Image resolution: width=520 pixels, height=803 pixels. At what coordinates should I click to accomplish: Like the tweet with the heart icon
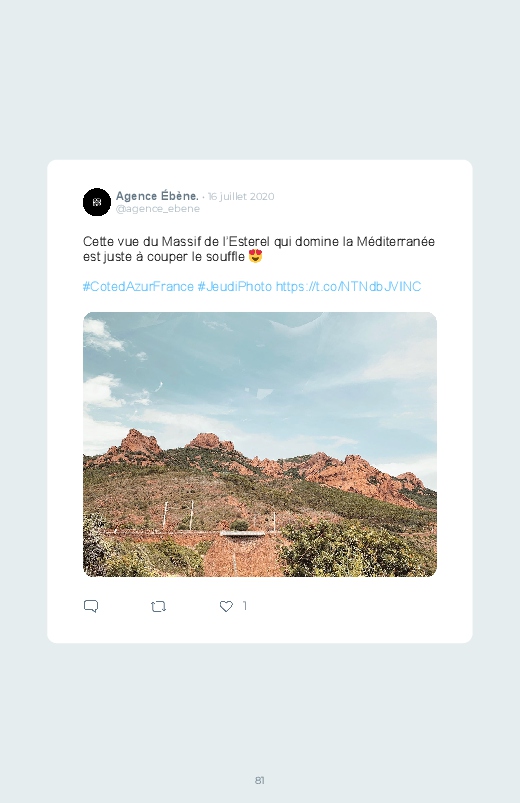click(x=226, y=606)
